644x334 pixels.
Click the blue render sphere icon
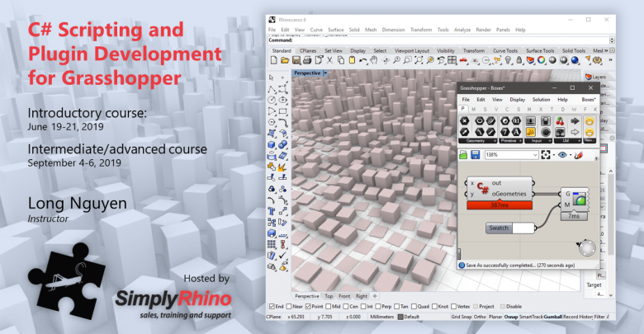tap(575, 60)
